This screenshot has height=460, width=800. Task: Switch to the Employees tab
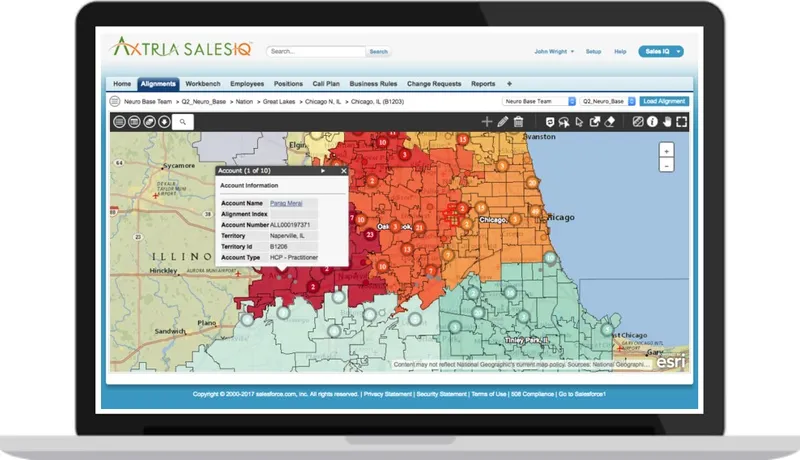click(247, 84)
